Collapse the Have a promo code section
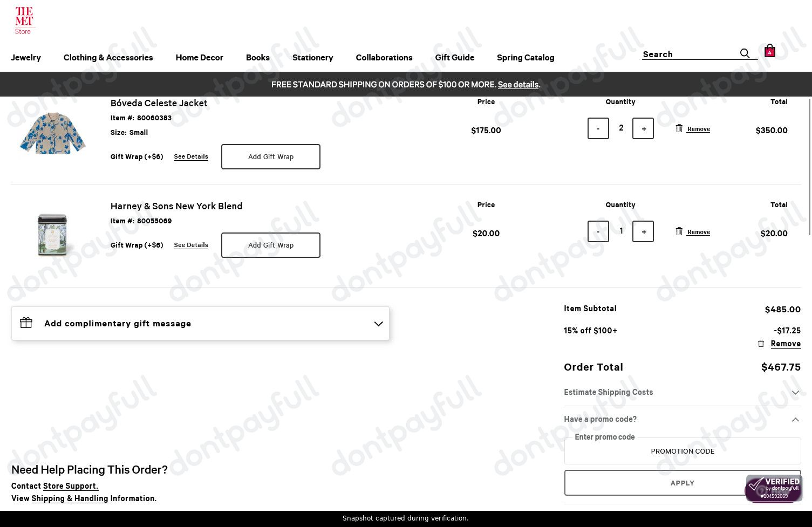The width and height of the screenshot is (812, 527). (x=683, y=419)
